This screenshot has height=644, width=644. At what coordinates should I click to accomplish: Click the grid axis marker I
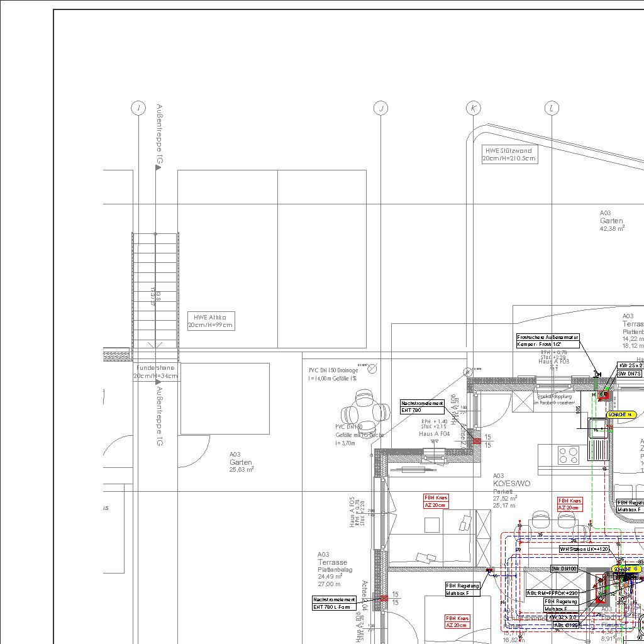(x=138, y=108)
